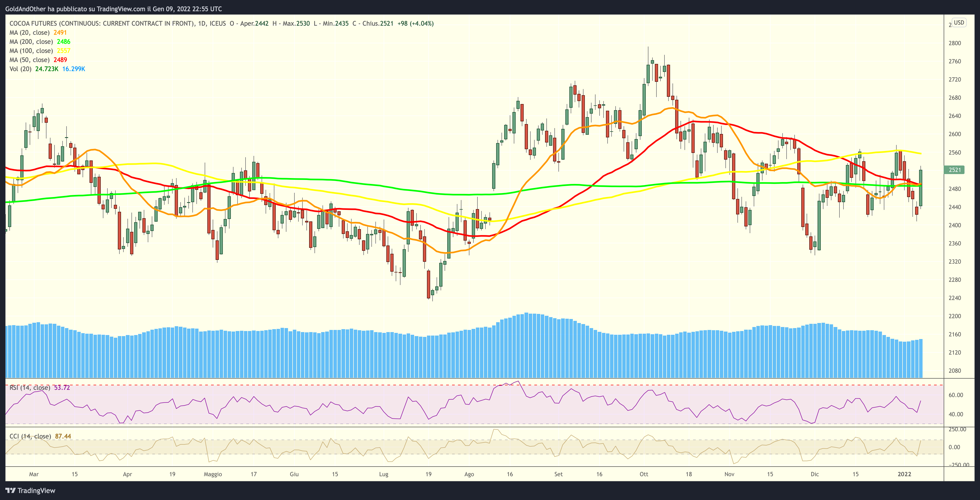
Task: Click the Nov date label on time axis
Action: pyautogui.click(x=729, y=474)
